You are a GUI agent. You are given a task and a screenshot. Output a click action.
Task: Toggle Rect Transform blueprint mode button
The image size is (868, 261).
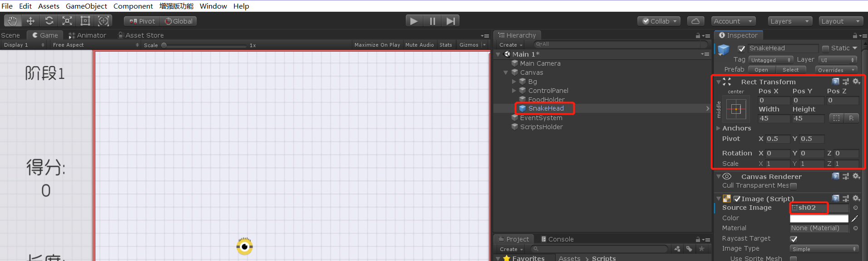point(836,118)
